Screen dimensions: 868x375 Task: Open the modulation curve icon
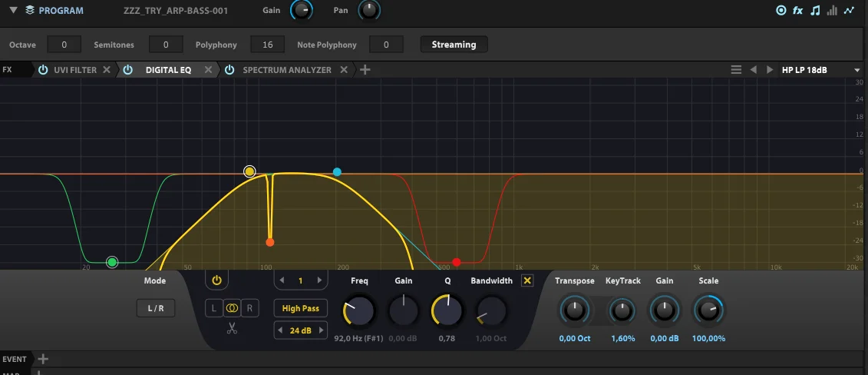[849, 10]
